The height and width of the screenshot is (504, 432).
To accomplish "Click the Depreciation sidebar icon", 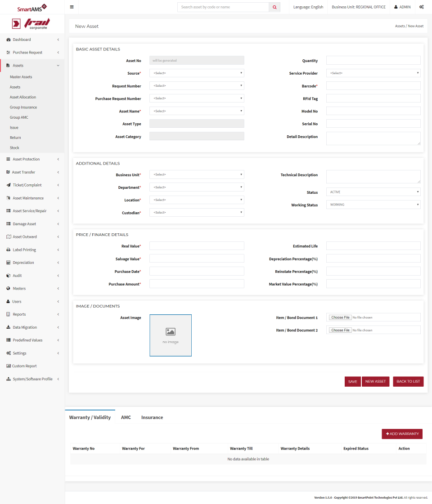I will (8, 262).
